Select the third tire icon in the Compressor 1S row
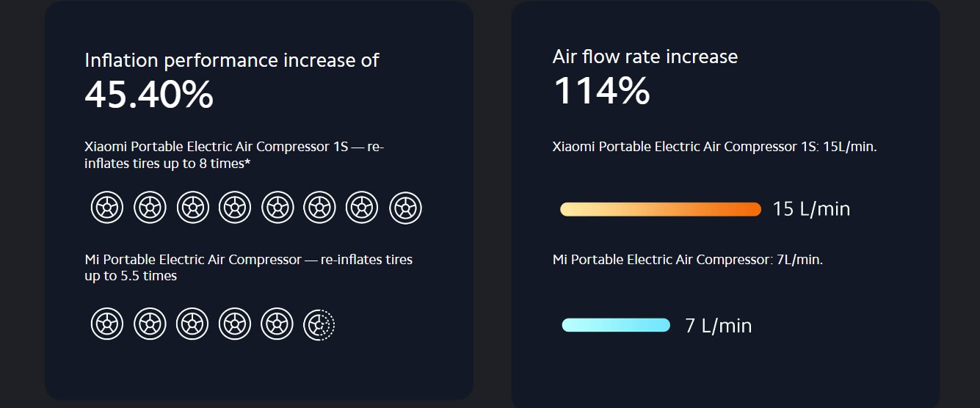Viewport: 980px width, 408px height. 192,208
